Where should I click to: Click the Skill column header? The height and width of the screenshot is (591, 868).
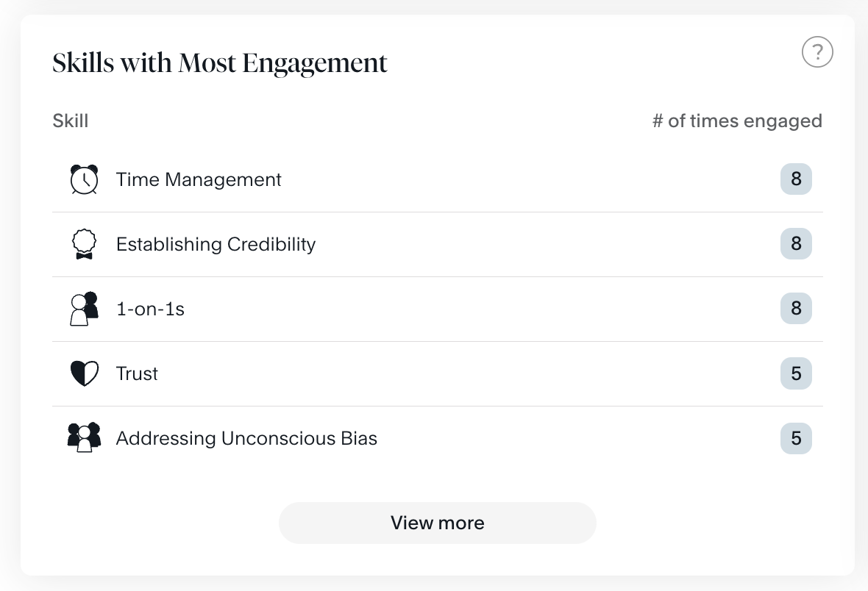pos(71,121)
